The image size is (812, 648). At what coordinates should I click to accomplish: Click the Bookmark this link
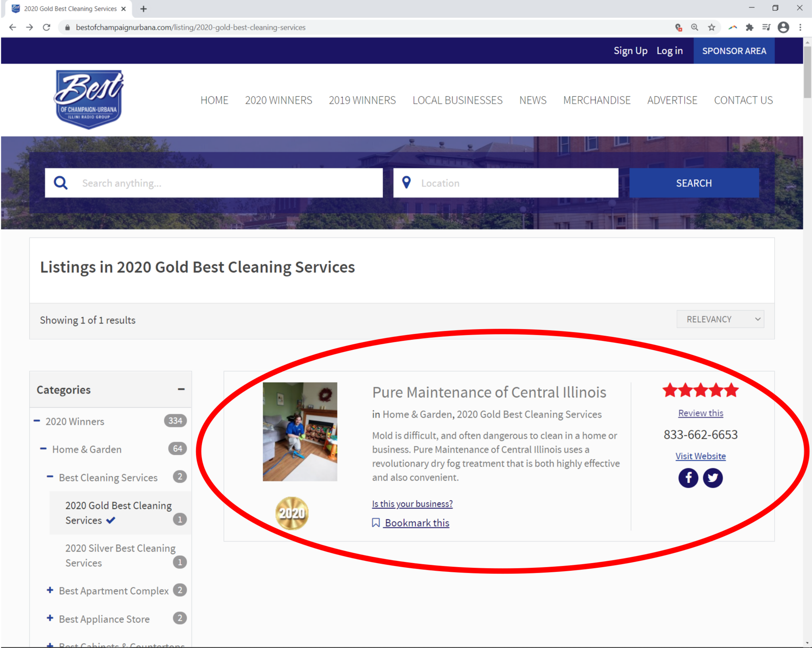(x=417, y=523)
